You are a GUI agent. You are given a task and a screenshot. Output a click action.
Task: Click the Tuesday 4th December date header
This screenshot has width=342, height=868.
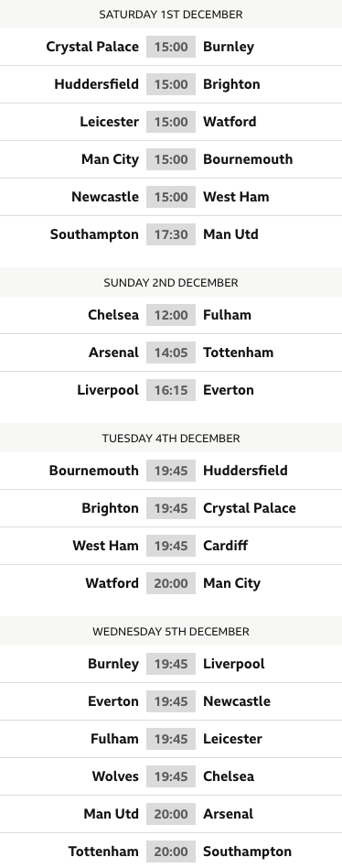(171, 438)
